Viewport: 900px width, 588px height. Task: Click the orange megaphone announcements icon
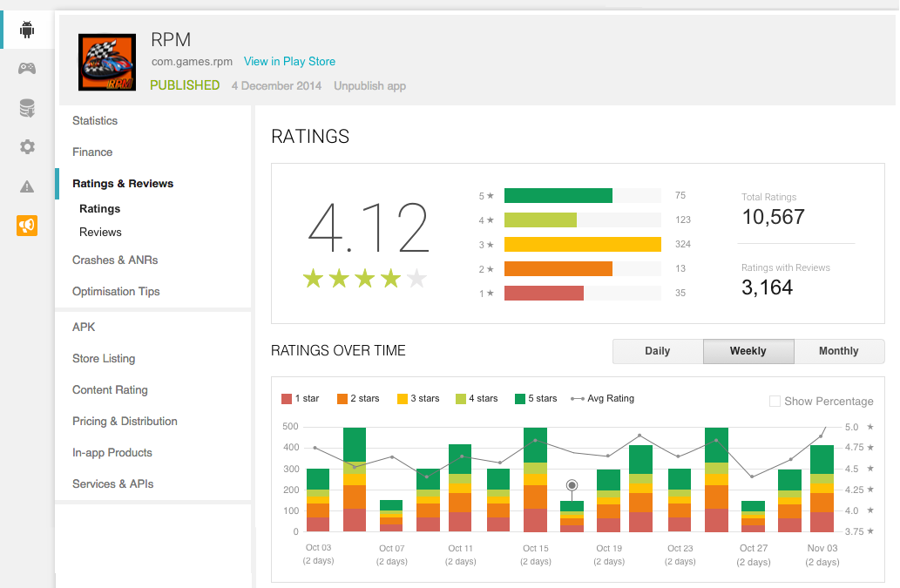click(x=27, y=226)
